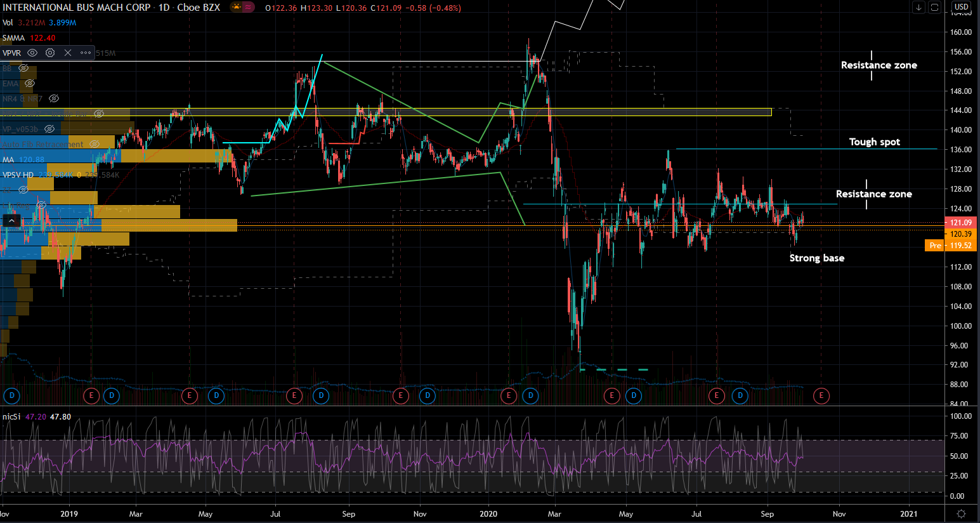Select the VPSV HD indicator label
The image size is (980, 523).
(x=18, y=175)
